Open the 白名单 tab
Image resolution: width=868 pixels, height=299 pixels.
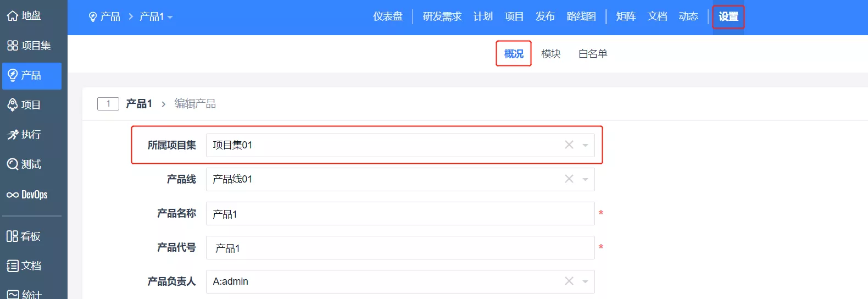[592, 54]
